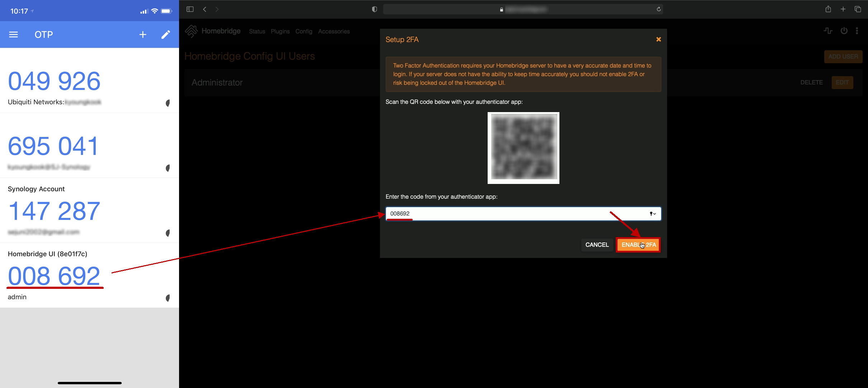Image resolution: width=868 pixels, height=388 pixels.
Task: Click the CANCEL button in dialog
Action: 597,245
